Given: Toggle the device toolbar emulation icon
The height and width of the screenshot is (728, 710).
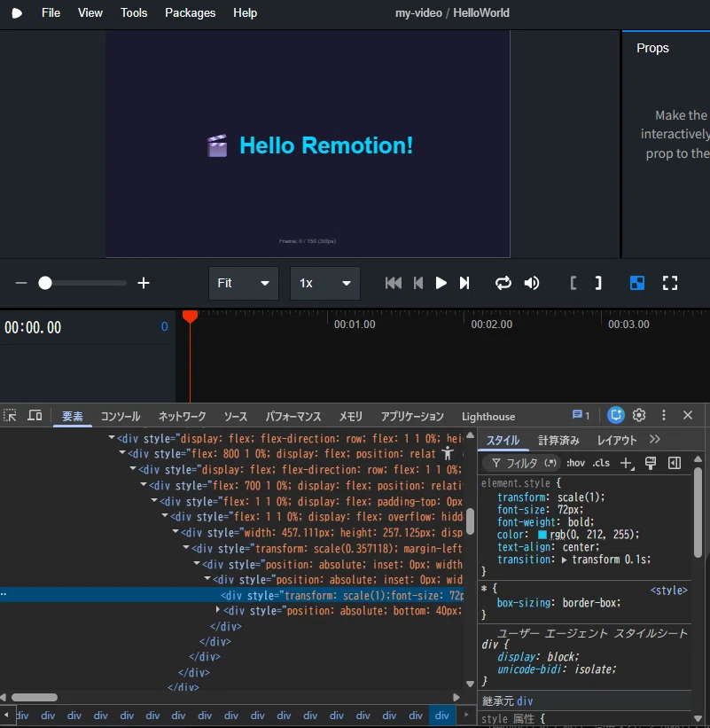Looking at the screenshot, I should 35,415.
